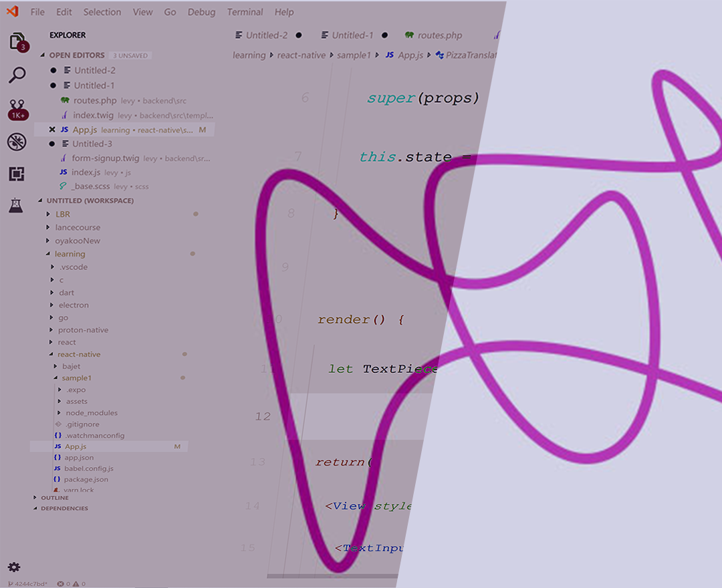Click line number 12 in editor gutter

coord(263,416)
